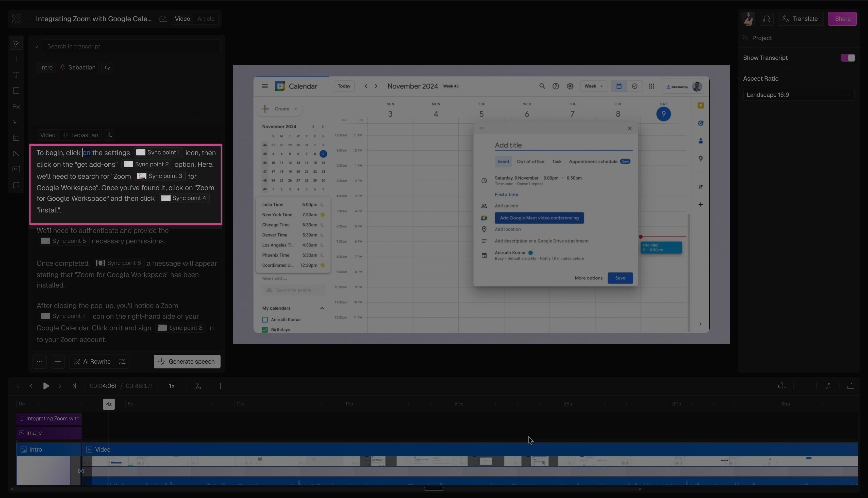Click the user avatar in top bar
This screenshot has height=498, width=868.
pos(748,19)
